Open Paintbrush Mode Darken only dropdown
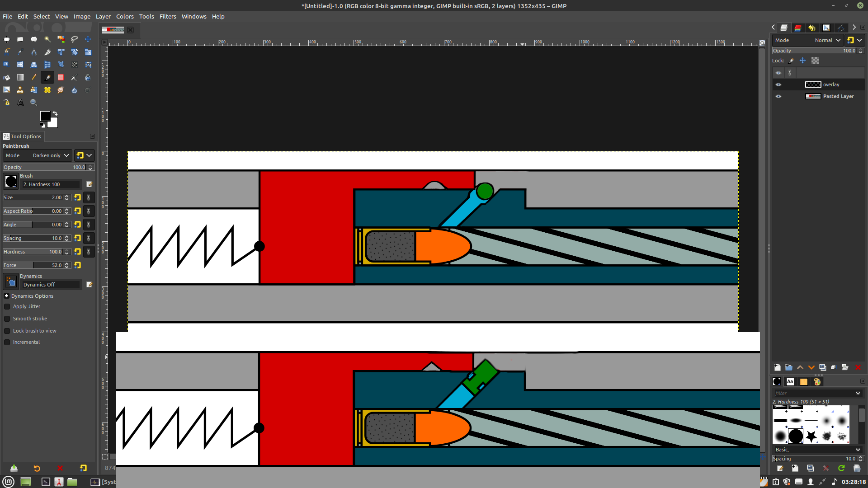The width and height of the screenshot is (868, 488). pyautogui.click(x=38, y=155)
